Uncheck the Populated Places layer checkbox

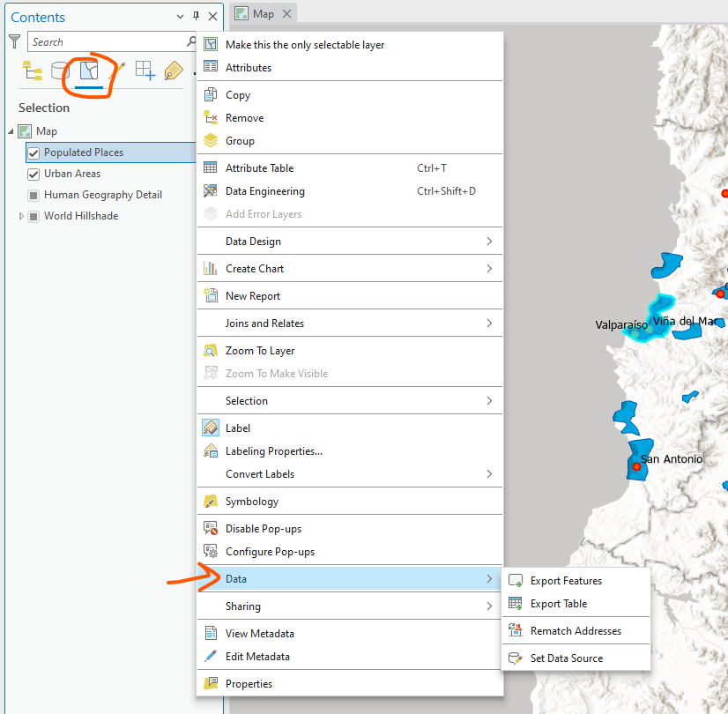(x=33, y=152)
